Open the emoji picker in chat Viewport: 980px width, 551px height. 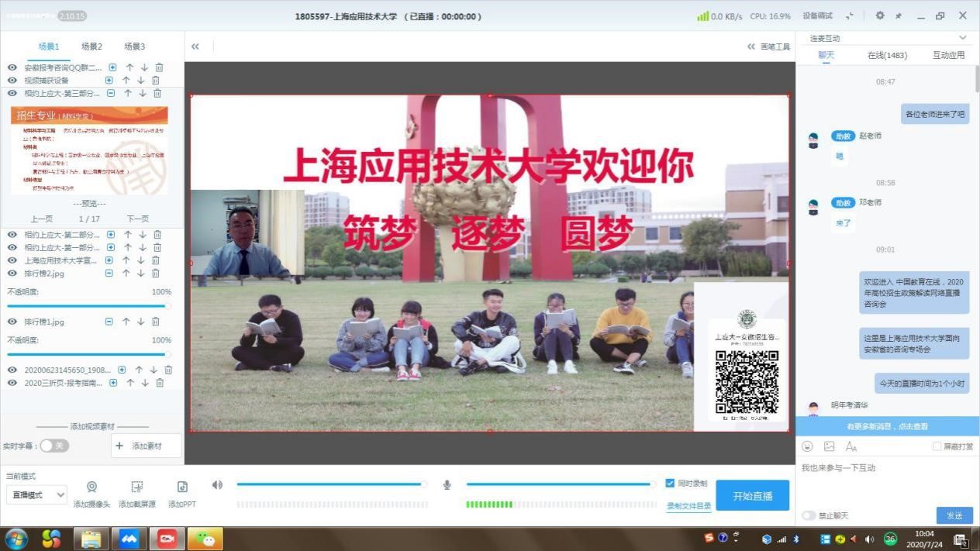pyautogui.click(x=807, y=446)
